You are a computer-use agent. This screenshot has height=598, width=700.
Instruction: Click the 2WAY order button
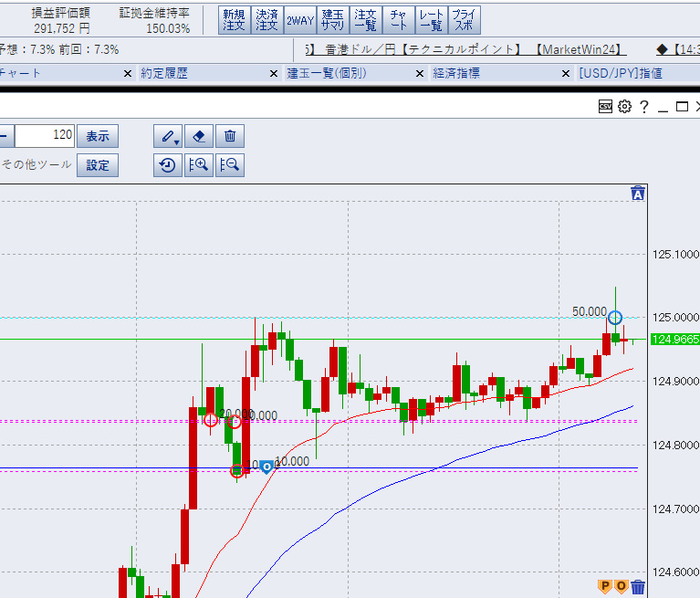(x=298, y=20)
